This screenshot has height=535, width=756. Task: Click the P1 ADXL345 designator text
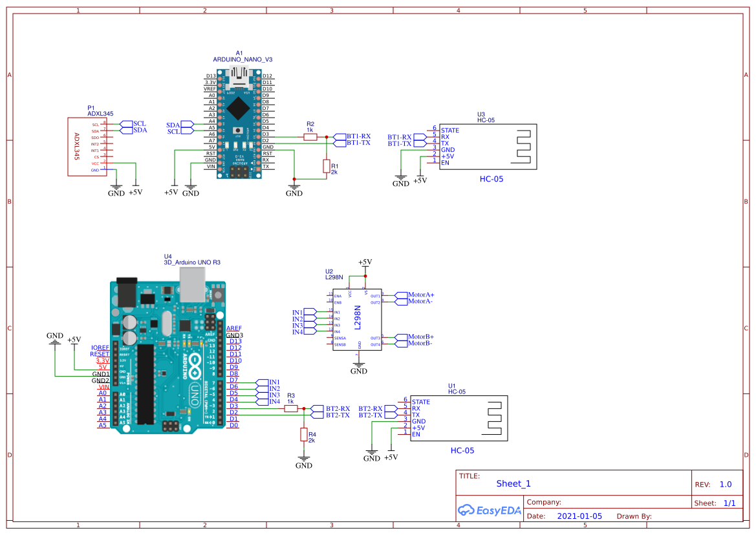point(100,110)
